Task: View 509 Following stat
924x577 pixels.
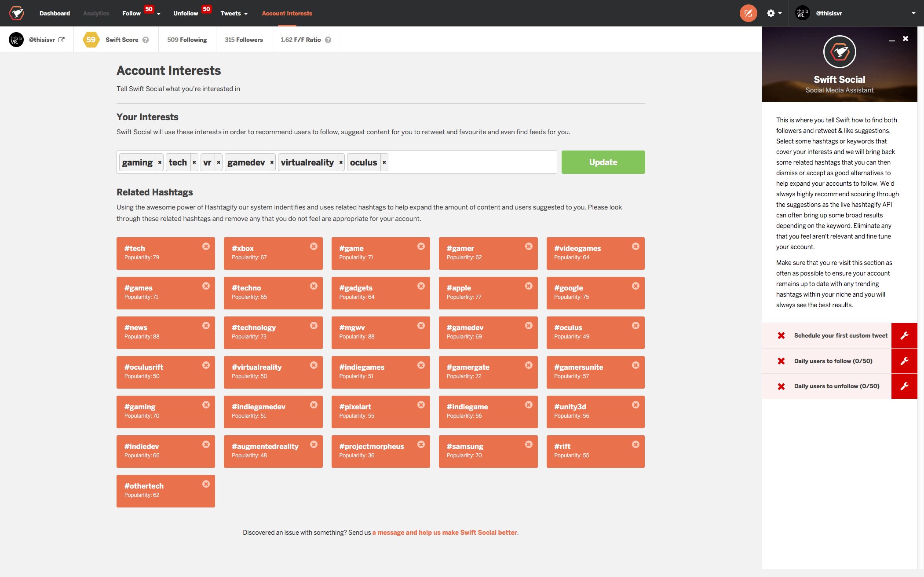Action: [187, 40]
